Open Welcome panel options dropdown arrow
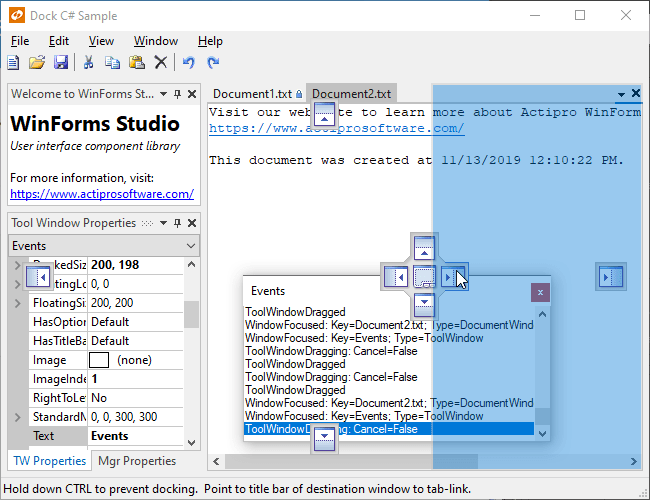 click(163, 94)
